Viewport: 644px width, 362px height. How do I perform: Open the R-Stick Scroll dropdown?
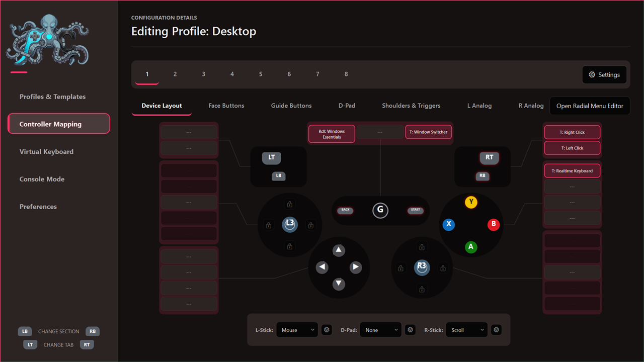point(467,330)
